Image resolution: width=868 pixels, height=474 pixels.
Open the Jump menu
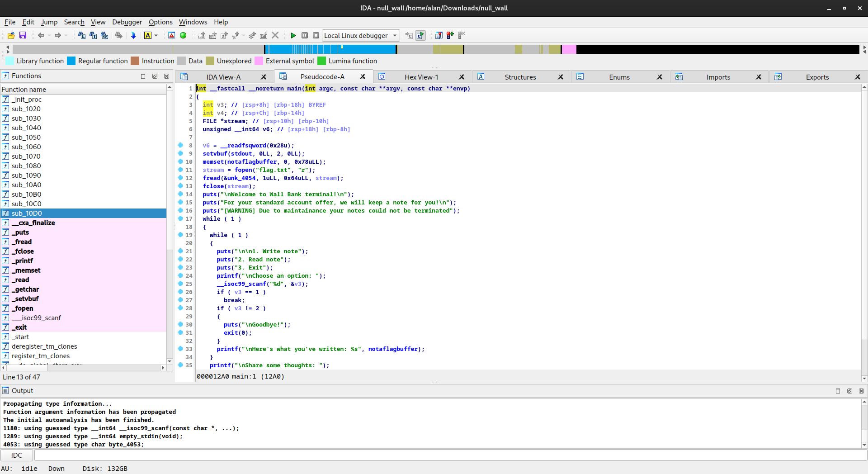(x=49, y=22)
